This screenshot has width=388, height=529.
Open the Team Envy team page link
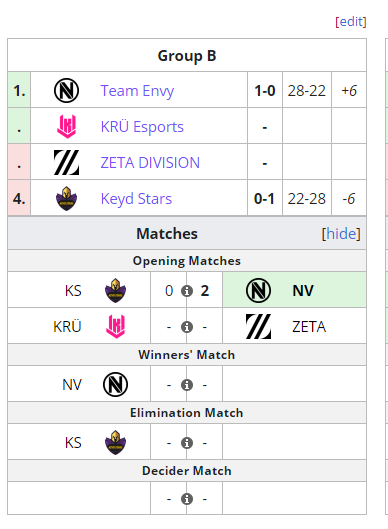tap(137, 91)
